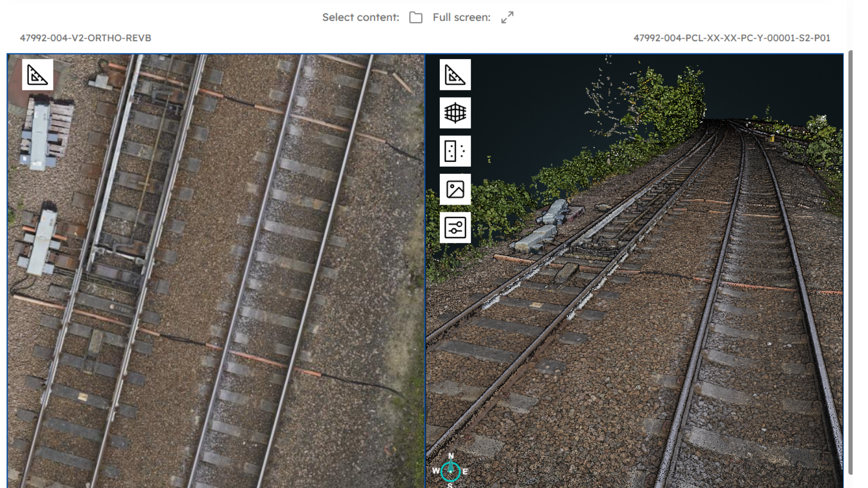The height and width of the screenshot is (488, 868).
Task: Click the E letter on compass
Action: point(465,471)
